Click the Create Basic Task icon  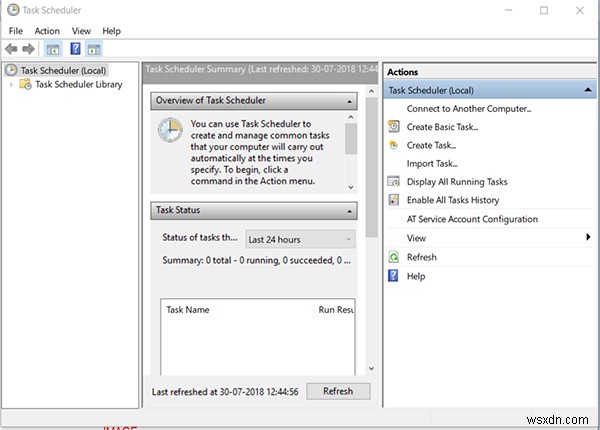tap(394, 126)
